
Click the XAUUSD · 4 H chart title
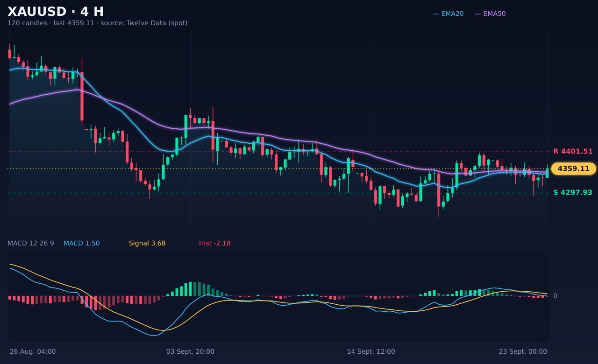pyautogui.click(x=56, y=12)
